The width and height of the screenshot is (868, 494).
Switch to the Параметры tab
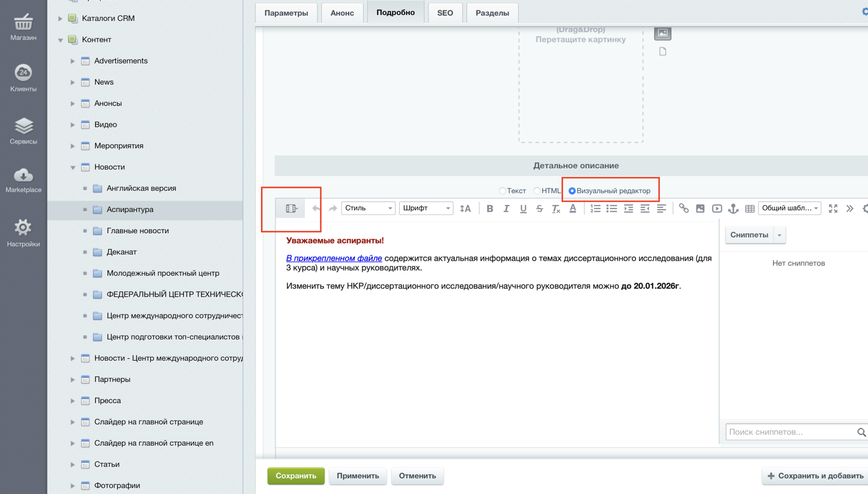(286, 13)
